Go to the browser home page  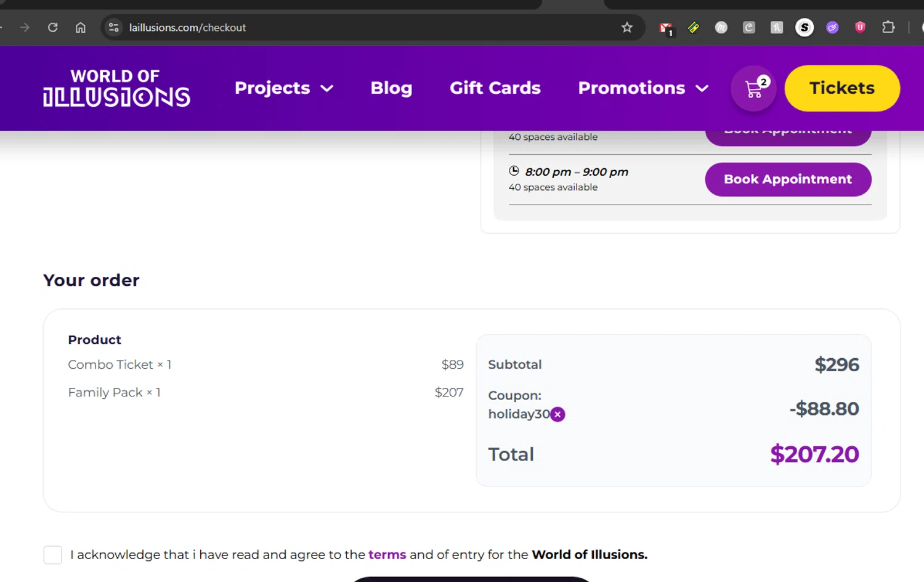coord(80,27)
